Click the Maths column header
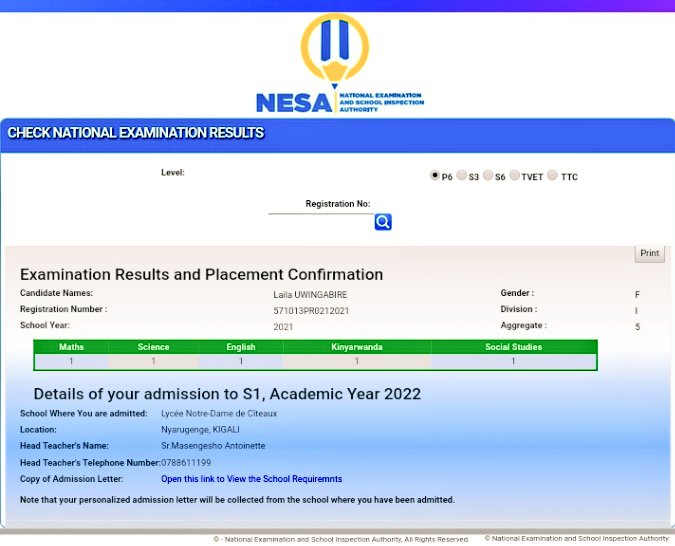 71,347
